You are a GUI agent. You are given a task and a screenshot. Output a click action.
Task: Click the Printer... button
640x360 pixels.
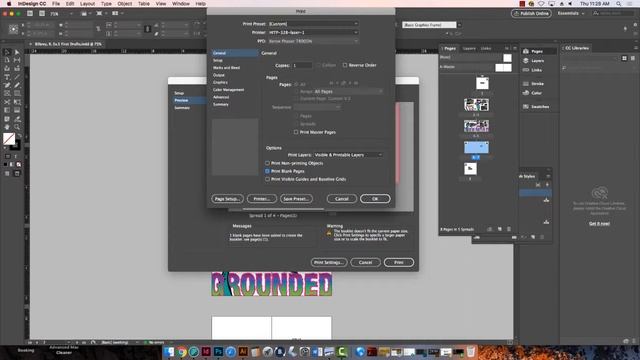[262, 199]
